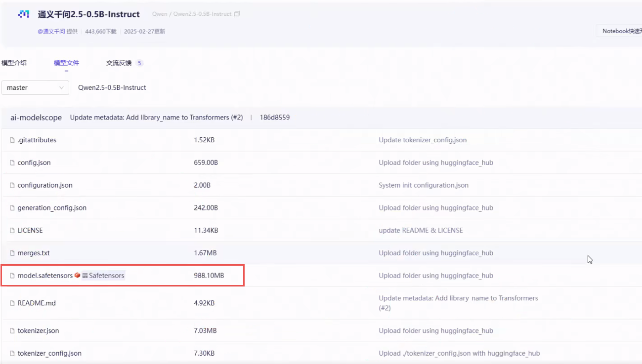Open the configuration.json file
The width and height of the screenshot is (642, 364).
(x=45, y=186)
